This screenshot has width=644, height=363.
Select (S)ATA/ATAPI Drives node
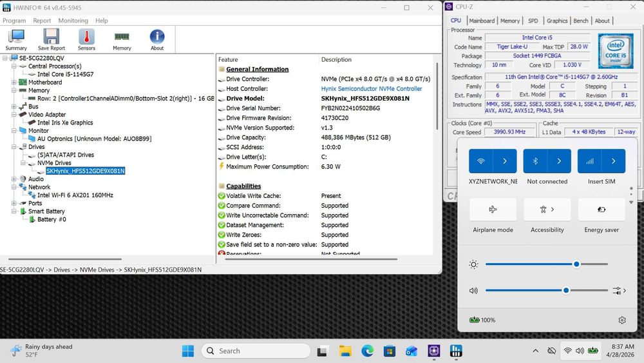point(66,155)
